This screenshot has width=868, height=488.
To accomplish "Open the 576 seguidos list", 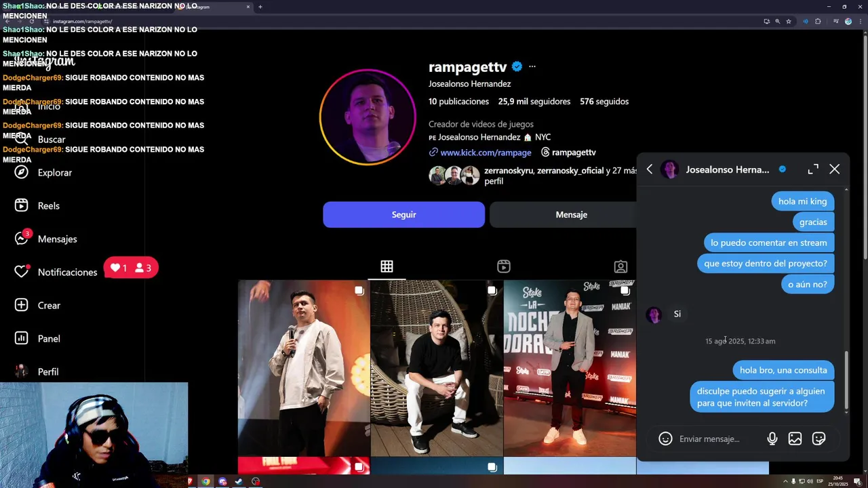I will [x=604, y=101].
